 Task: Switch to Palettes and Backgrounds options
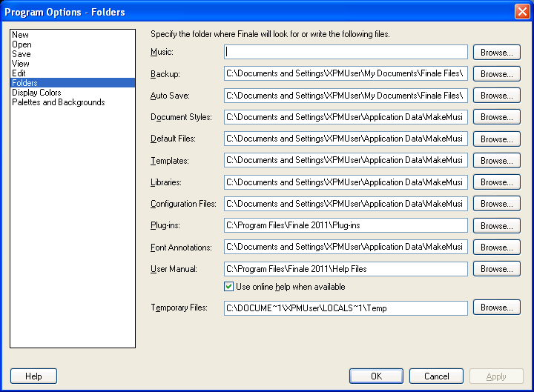[x=58, y=102]
